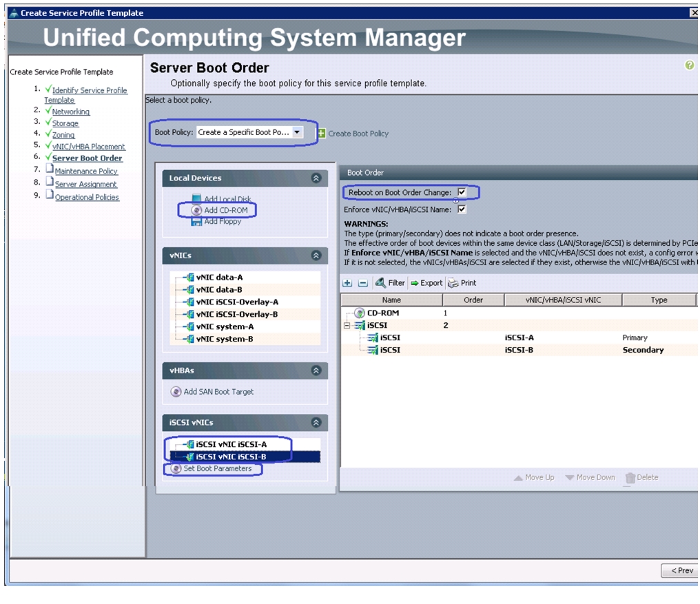Sort by the Name column header
This screenshot has height=604, width=700.
pyautogui.click(x=391, y=300)
